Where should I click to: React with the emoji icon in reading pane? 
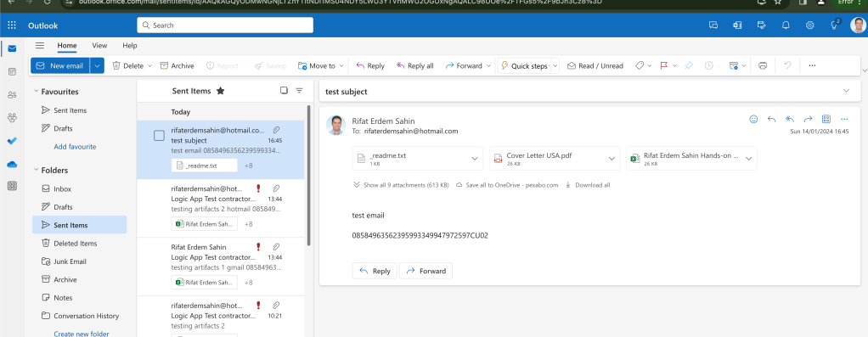point(753,119)
